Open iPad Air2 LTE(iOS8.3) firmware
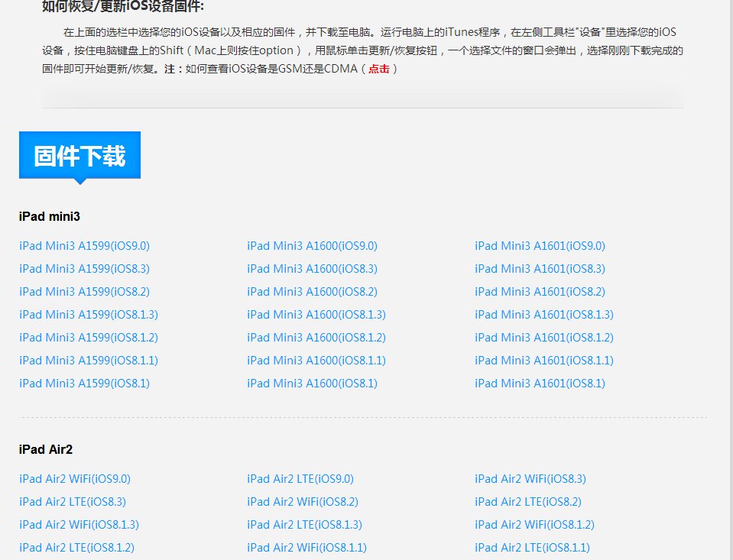The height and width of the screenshot is (560, 733). (73, 502)
